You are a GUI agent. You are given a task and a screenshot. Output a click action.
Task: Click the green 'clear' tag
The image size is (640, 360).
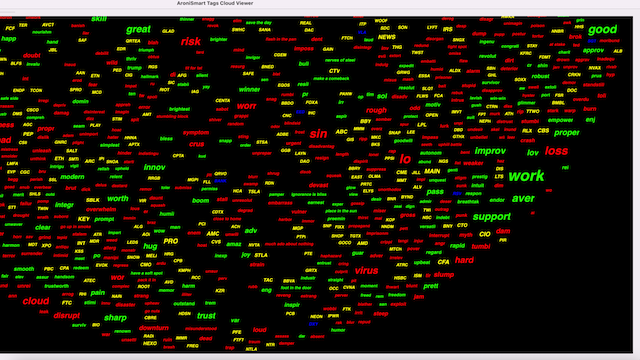pos(43,227)
